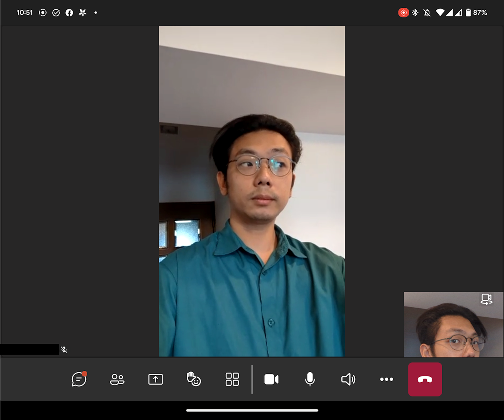The image size is (504, 420).
Task: Tap the notifications muted status icon
Action: click(x=427, y=13)
